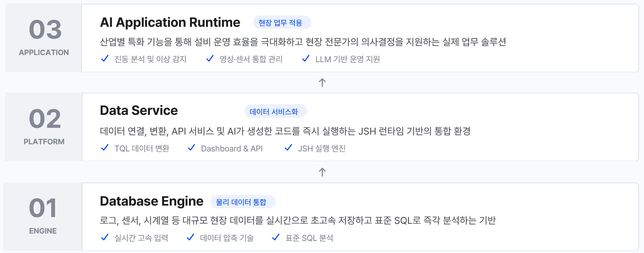
Task: Select the 현장 업무 적용 badge
Action: click(282, 22)
